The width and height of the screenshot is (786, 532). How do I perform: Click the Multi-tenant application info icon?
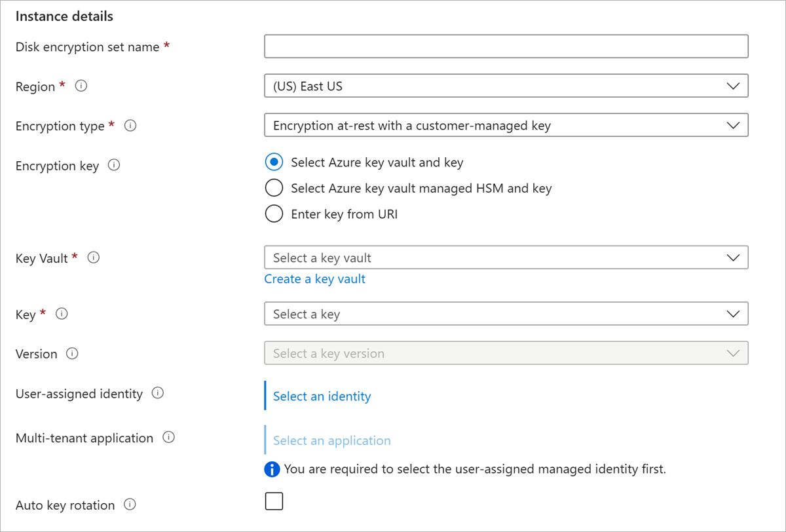pos(168,438)
